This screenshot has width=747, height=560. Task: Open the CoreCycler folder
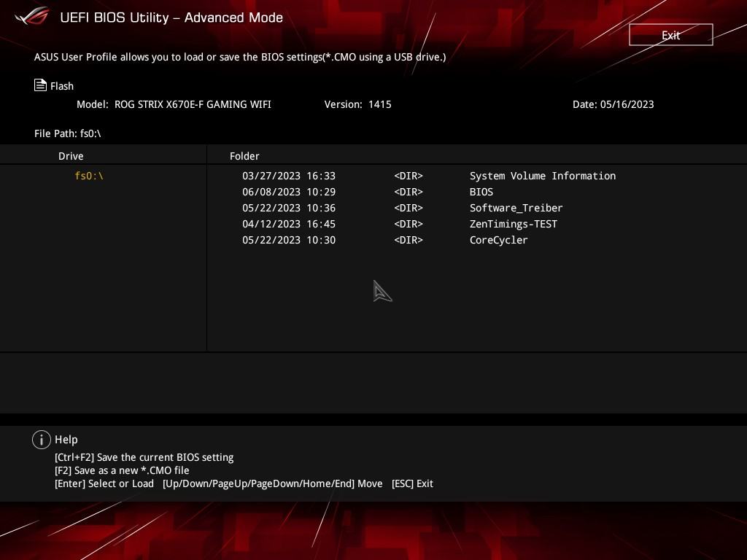498,240
